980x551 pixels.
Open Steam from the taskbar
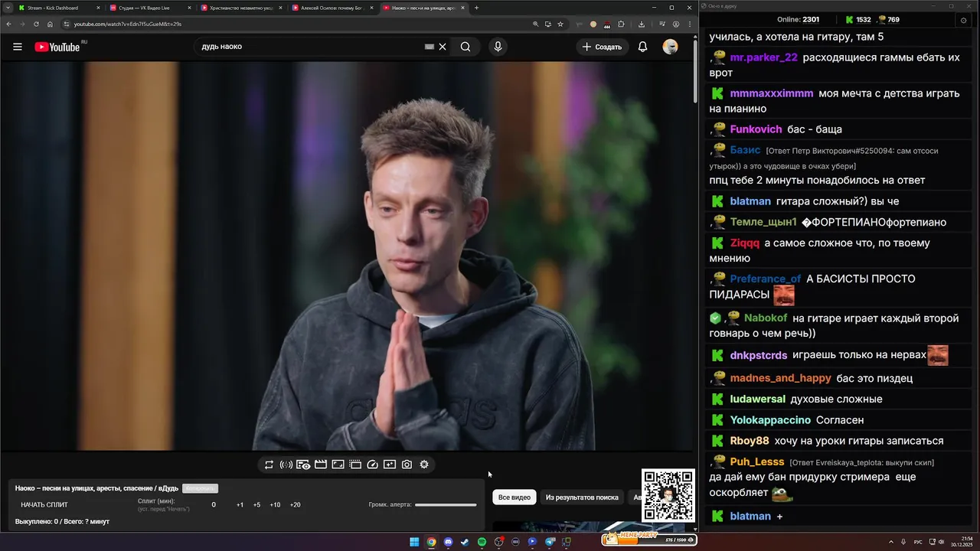coord(465,542)
